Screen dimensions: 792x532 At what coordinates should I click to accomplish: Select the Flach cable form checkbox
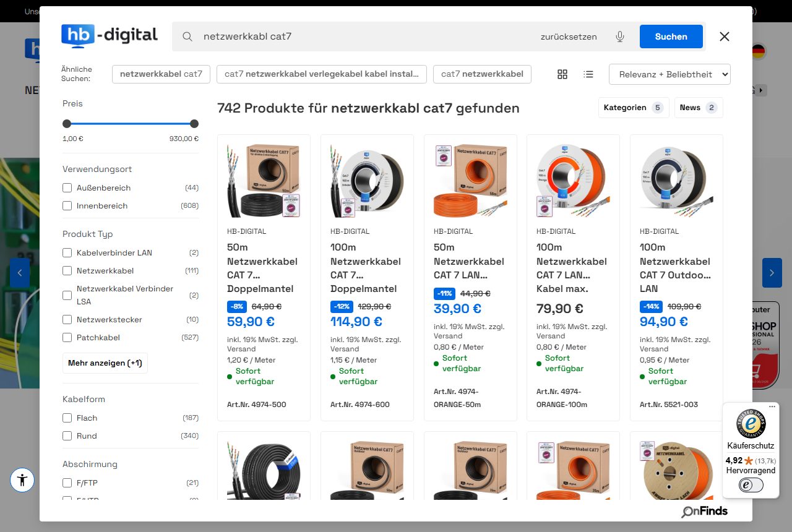(x=67, y=418)
